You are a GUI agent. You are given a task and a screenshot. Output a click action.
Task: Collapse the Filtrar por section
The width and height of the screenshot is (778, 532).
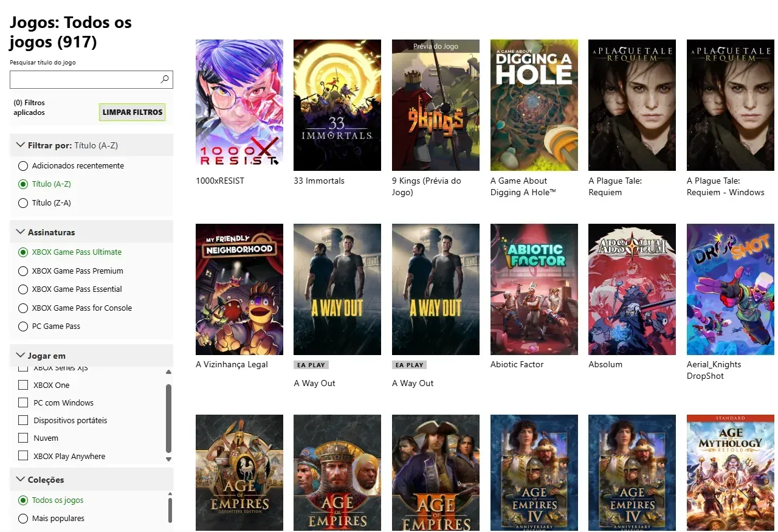pos(91,145)
